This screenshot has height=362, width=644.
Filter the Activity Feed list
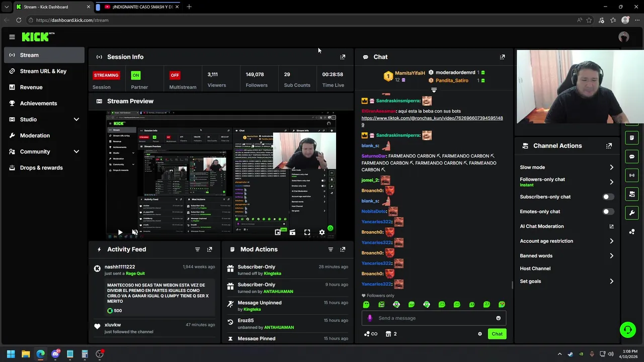tap(197, 249)
